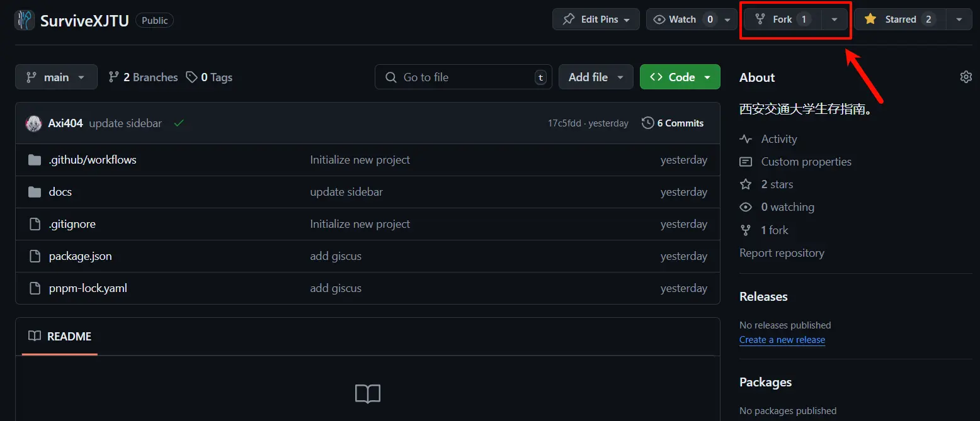Open the SurviveXJTU repository name link
The height and width of the screenshot is (421, 980).
pyautogui.click(x=84, y=21)
